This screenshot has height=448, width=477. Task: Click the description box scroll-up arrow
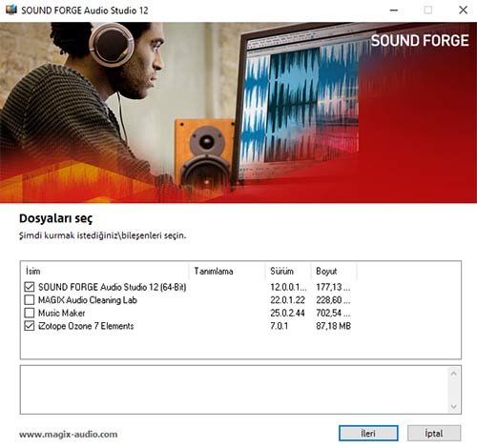click(x=454, y=374)
